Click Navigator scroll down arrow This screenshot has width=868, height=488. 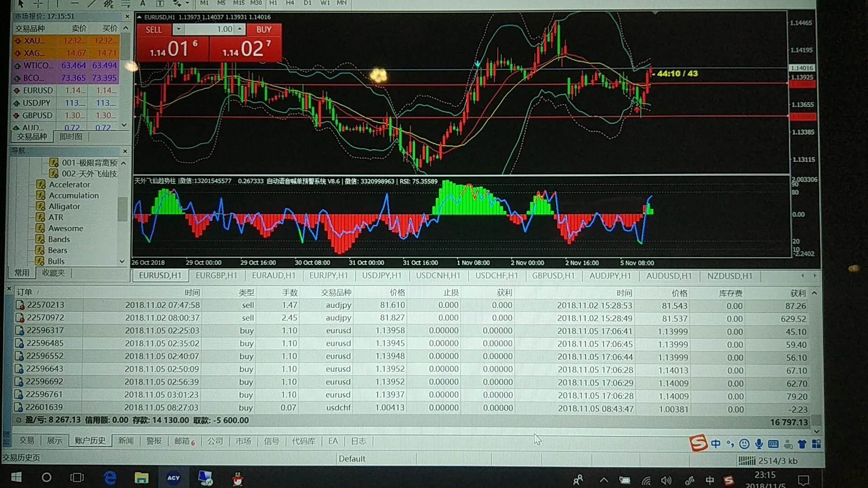point(122,261)
